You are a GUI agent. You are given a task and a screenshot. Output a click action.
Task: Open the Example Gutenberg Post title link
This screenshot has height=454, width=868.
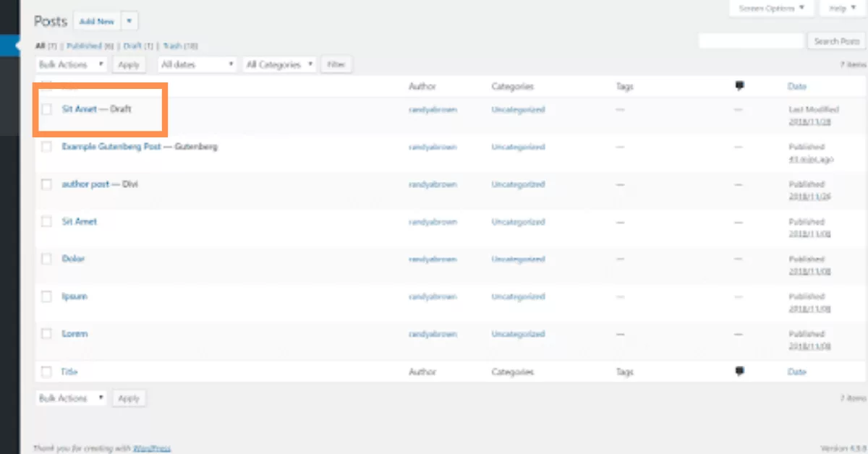pos(111,147)
